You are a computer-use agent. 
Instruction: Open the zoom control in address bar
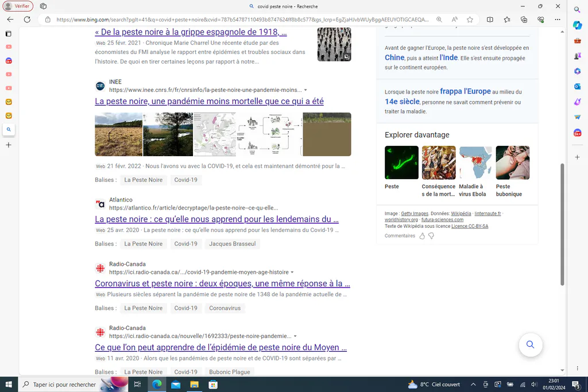click(x=439, y=20)
